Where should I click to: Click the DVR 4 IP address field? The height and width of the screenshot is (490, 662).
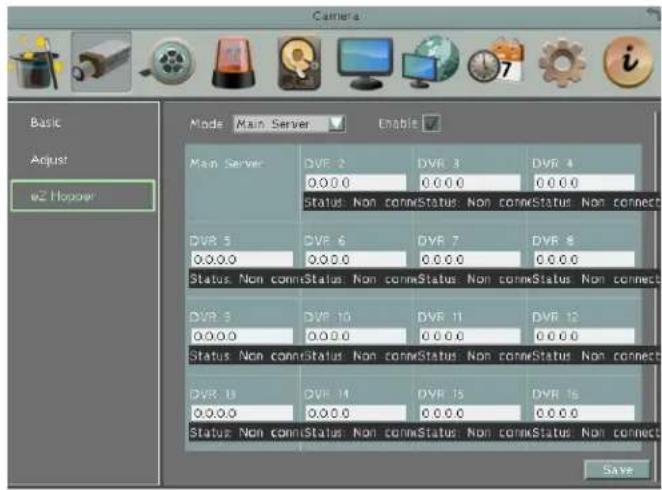tap(584, 183)
